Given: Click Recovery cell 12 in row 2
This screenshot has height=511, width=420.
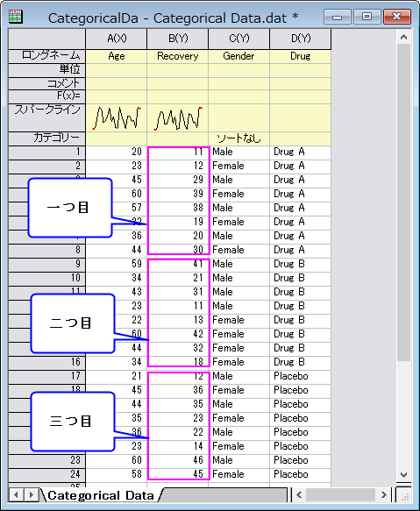Looking at the screenshot, I should coord(178,167).
